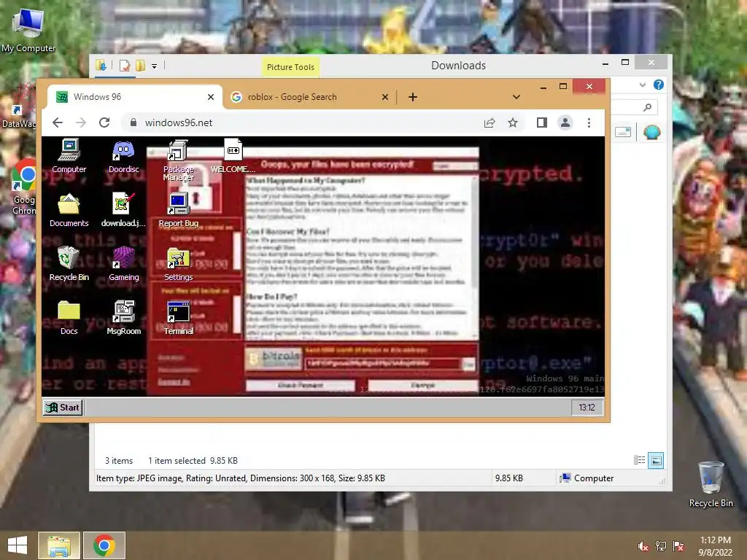Open the desktop Recycle Bin
This screenshot has width=747, height=560.
coord(711,484)
